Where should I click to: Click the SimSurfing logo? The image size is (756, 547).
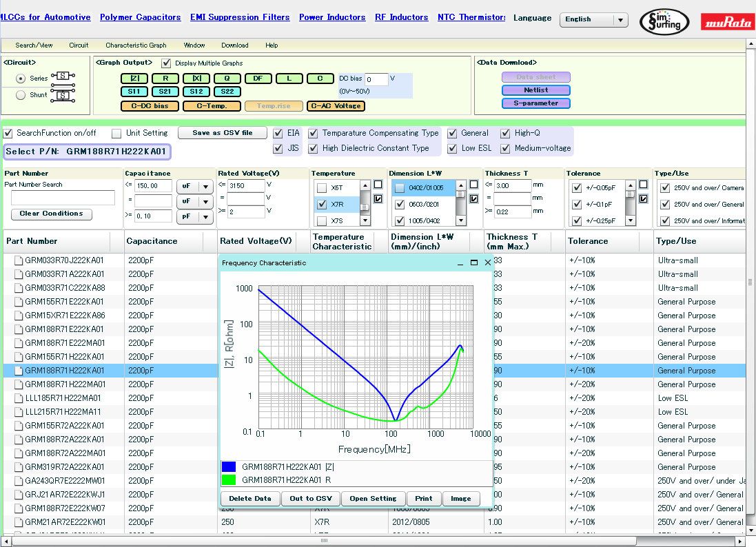click(664, 21)
